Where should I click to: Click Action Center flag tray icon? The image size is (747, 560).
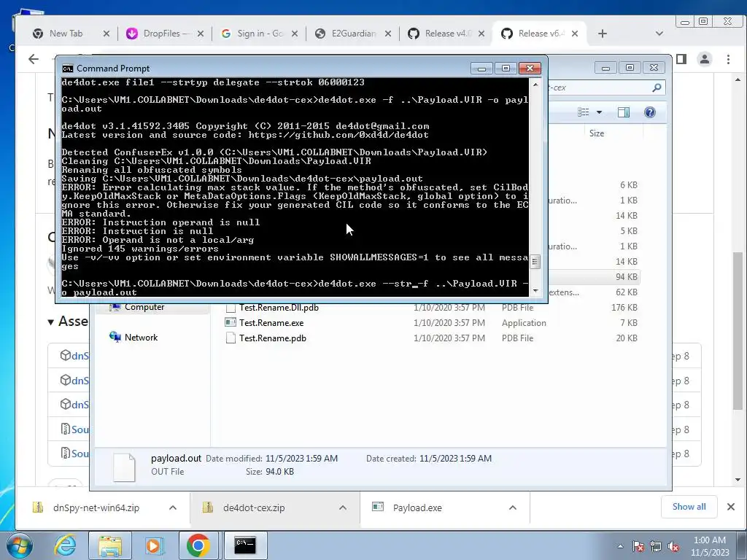[638, 546]
